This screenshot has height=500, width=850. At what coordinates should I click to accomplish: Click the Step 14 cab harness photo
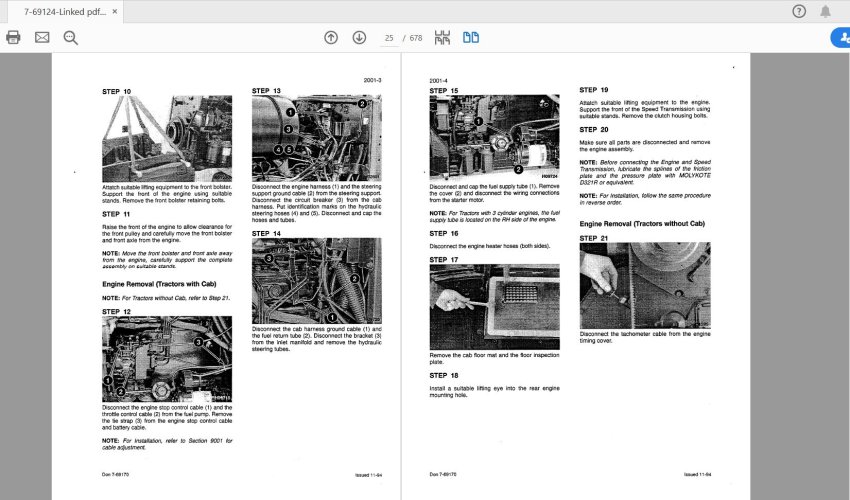[x=316, y=280]
